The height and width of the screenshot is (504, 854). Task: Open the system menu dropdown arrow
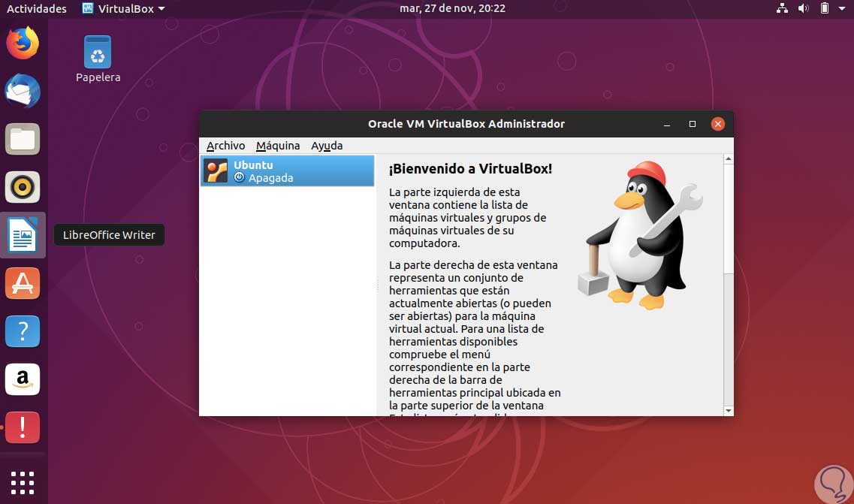(842, 8)
